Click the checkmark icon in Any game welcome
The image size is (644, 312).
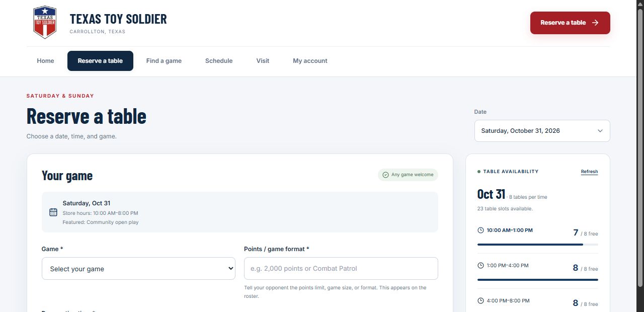pos(386,175)
